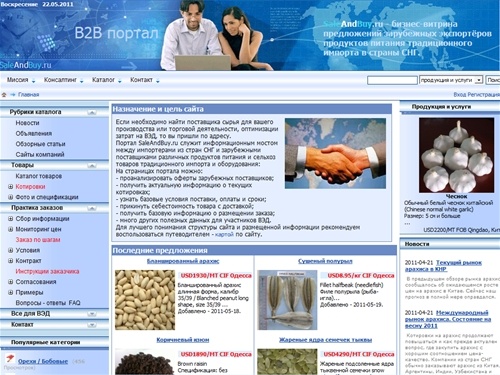The image size is (500, 375).
Task: Click the USD4290/MT CIF Одесса price
Action: [359, 354]
